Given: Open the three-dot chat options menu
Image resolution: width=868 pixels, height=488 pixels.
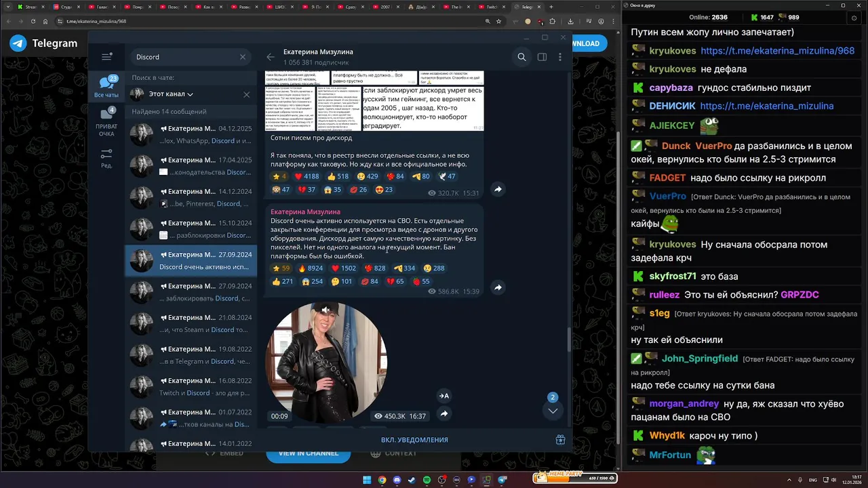Looking at the screenshot, I should pos(560,57).
